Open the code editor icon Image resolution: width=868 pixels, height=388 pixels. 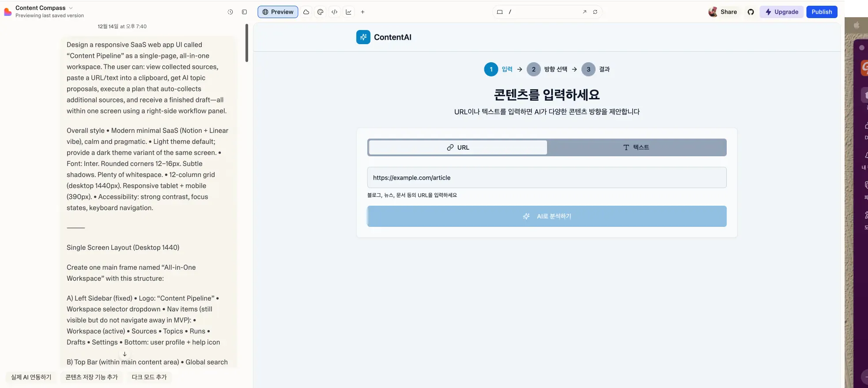pyautogui.click(x=334, y=12)
